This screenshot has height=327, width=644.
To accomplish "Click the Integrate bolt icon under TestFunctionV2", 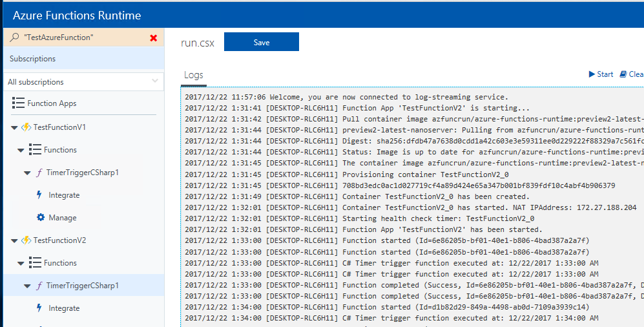I will (x=39, y=308).
